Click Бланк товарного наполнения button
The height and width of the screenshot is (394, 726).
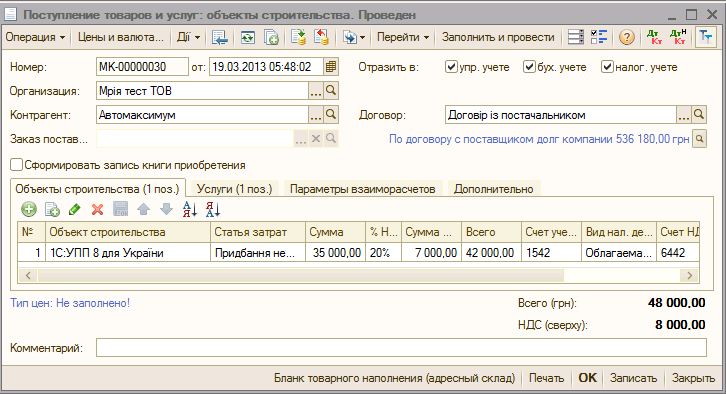394,378
